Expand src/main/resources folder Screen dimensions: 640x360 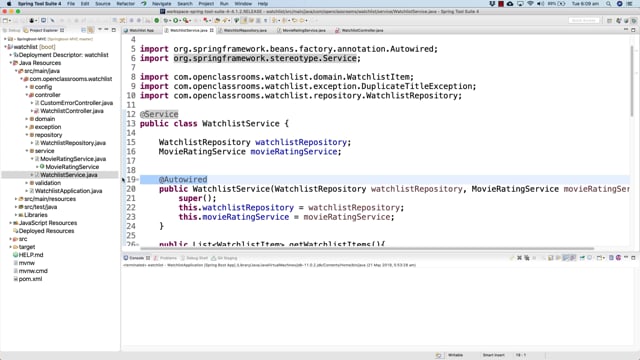pos(16,199)
